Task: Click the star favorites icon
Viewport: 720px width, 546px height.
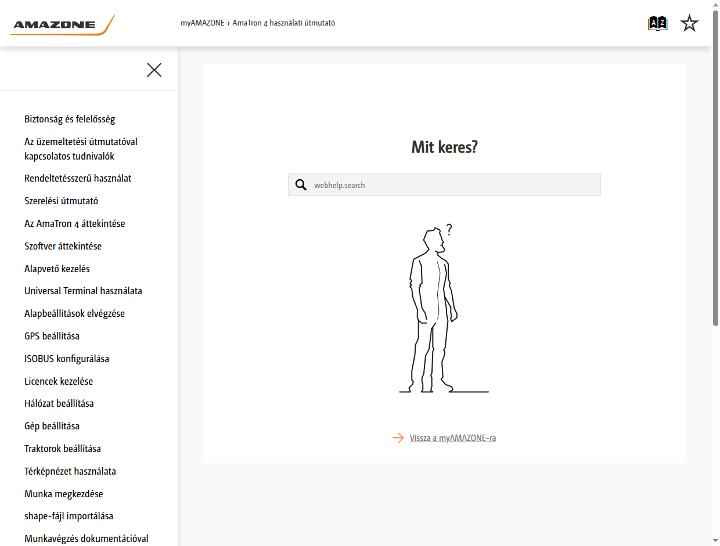Action: coord(689,23)
